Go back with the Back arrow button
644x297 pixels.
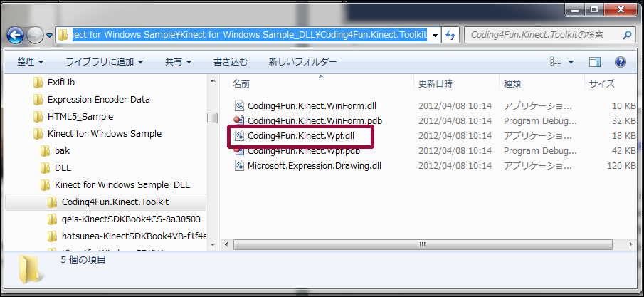(x=16, y=36)
